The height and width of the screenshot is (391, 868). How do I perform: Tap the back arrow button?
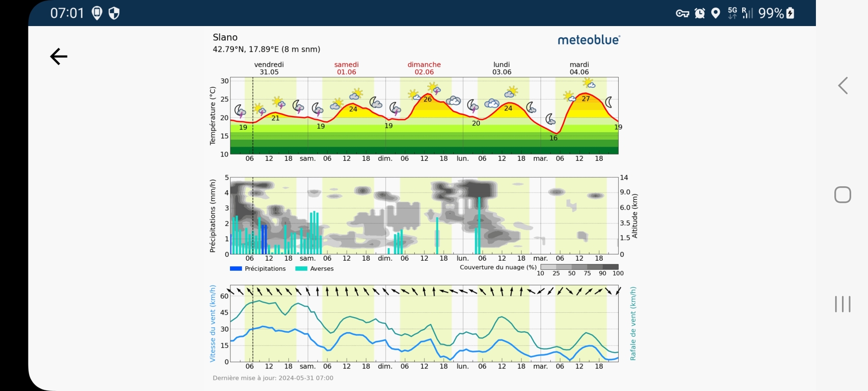point(59,56)
